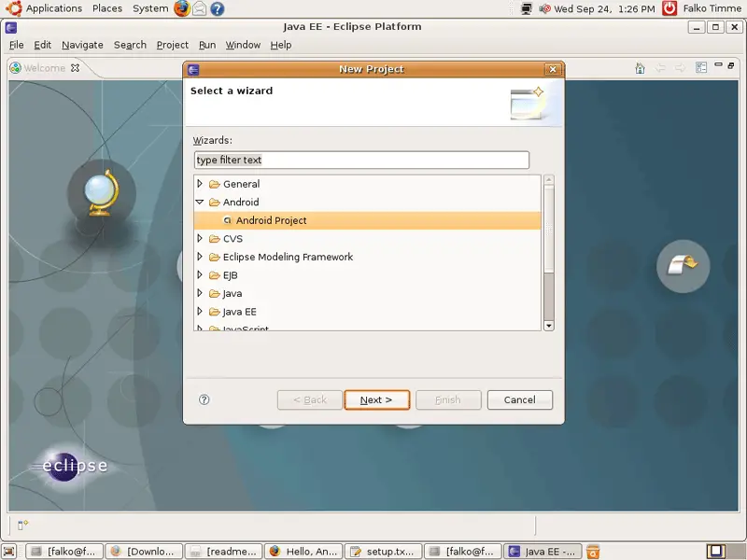Viewport: 747px width, 560px height.
Task: Click the General folder icon
Action: pyautogui.click(x=215, y=184)
